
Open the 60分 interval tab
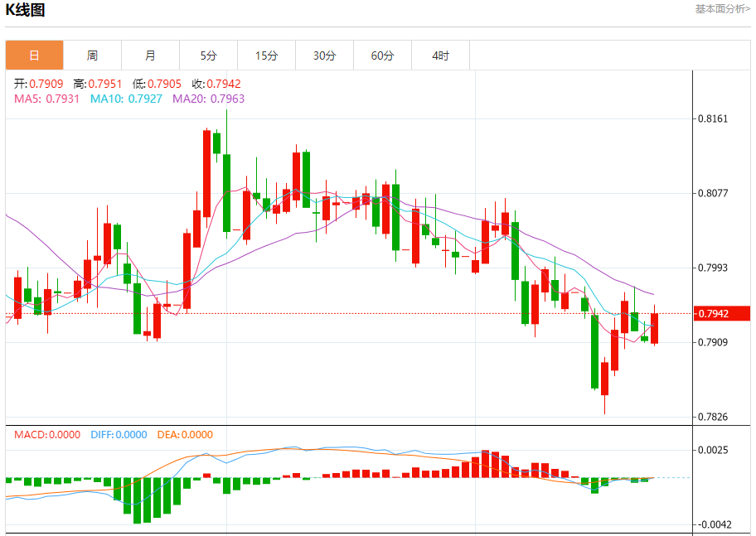click(x=382, y=56)
